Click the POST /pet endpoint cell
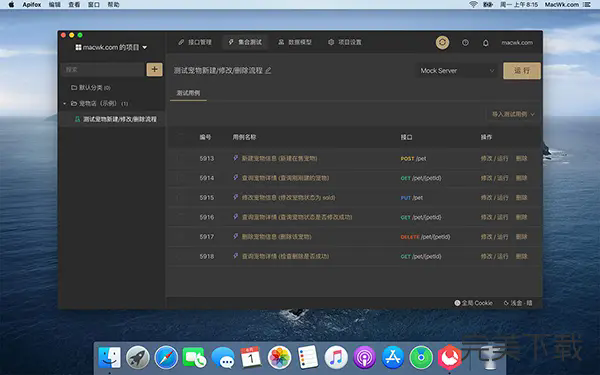 tap(413, 158)
